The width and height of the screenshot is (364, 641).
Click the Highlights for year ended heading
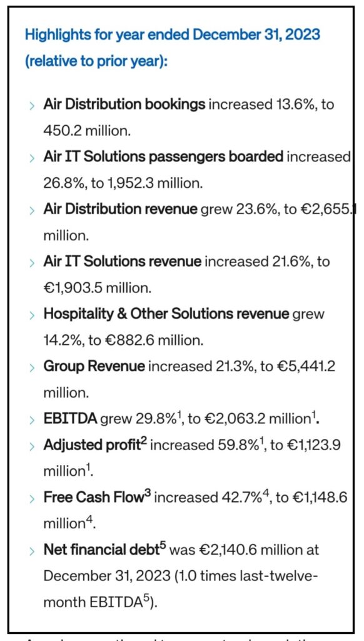[173, 35]
